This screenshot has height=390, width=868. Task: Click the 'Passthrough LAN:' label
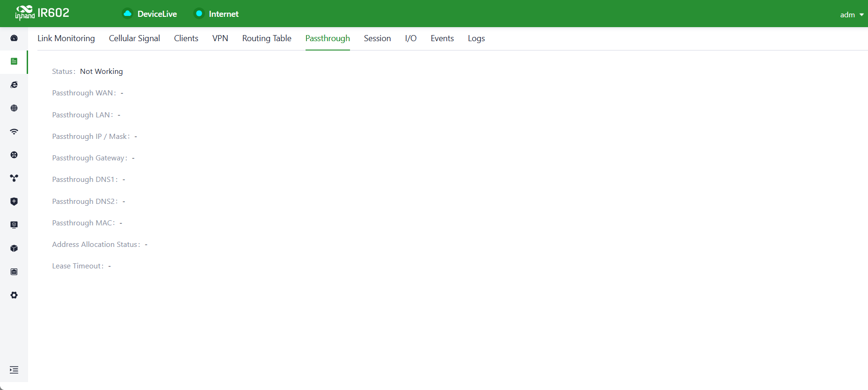(x=83, y=115)
